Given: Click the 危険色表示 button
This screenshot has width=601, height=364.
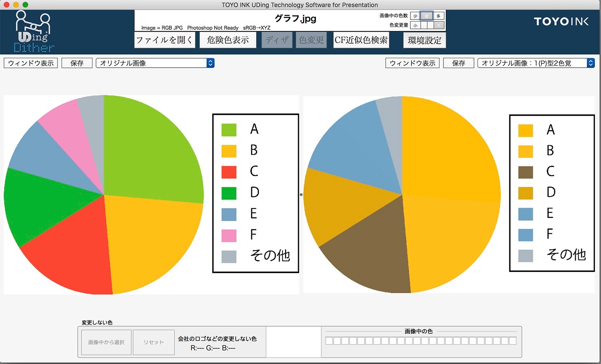Looking at the screenshot, I should (x=228, y=40).
